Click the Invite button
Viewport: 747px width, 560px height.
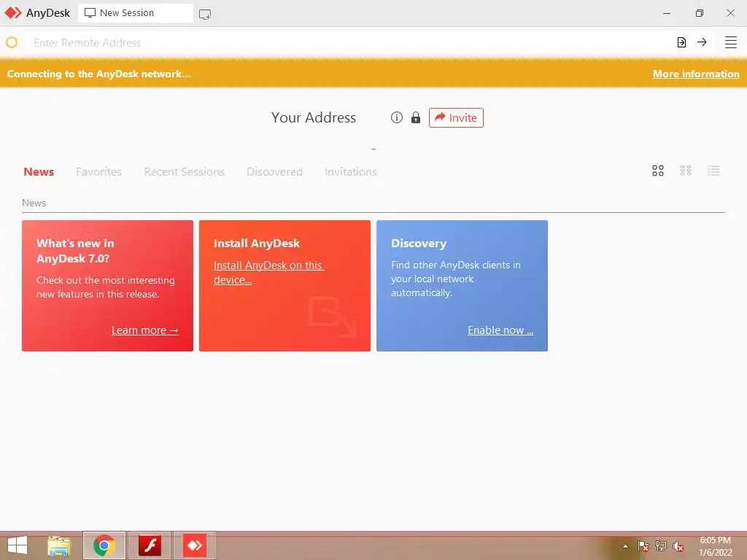[456, 117]
